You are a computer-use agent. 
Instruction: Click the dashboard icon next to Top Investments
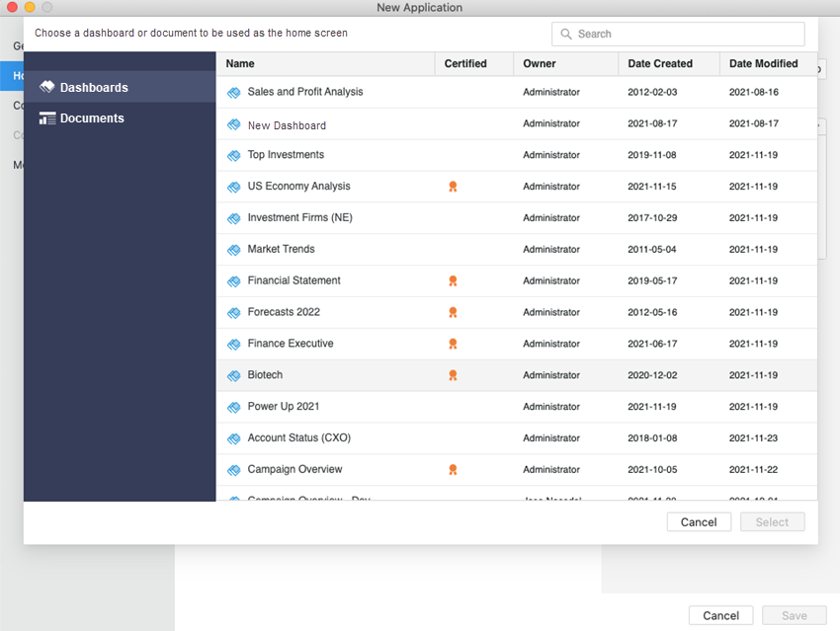click(x=234, y=156)
